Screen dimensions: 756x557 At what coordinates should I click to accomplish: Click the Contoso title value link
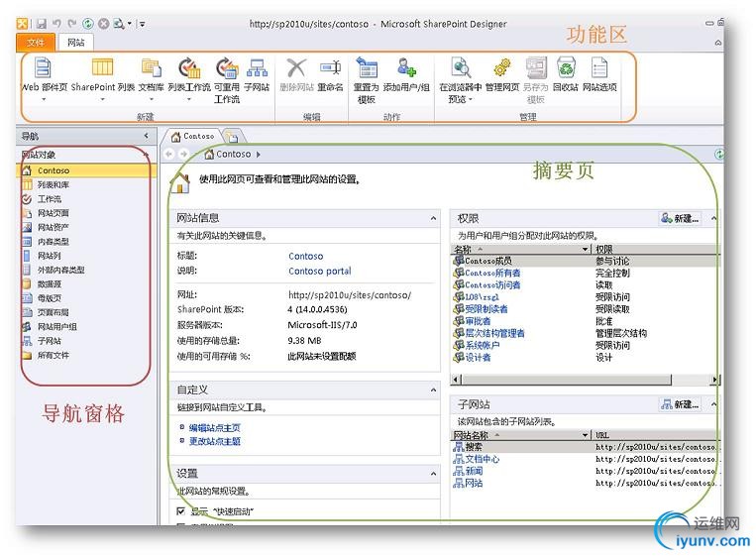[x=306, y=256]
